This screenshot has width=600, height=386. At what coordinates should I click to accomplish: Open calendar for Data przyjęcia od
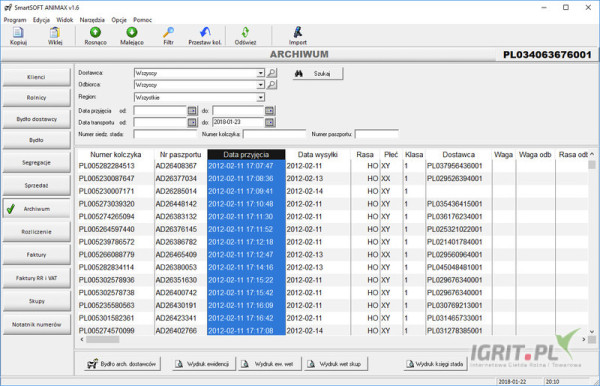[x=192, y=111]
